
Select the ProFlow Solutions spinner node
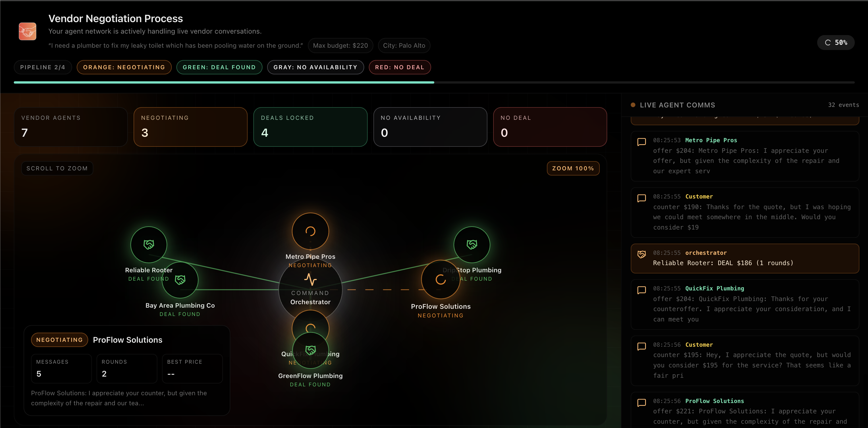coord(440,279)
